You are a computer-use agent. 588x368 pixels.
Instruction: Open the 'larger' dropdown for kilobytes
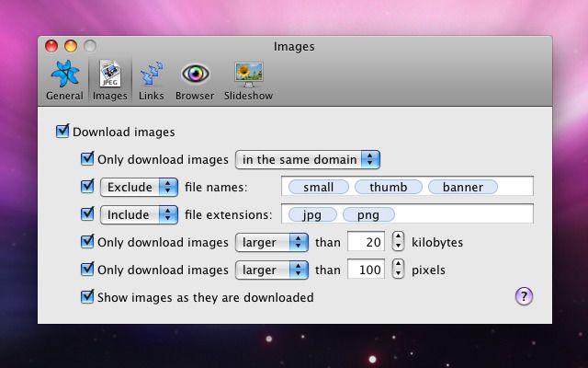[x=272, y=243]
